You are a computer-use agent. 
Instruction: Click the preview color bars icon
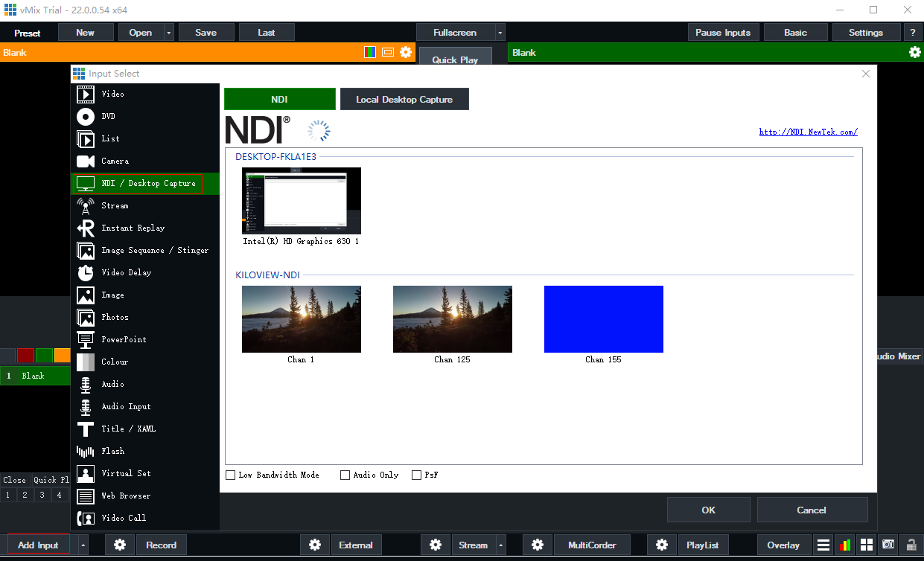[x=370, y=52]
